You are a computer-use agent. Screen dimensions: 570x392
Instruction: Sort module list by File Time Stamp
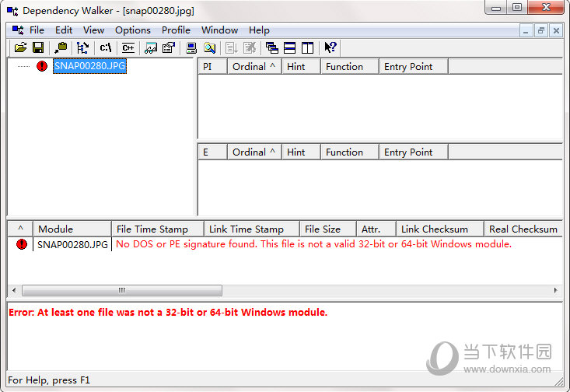(158, 229)
